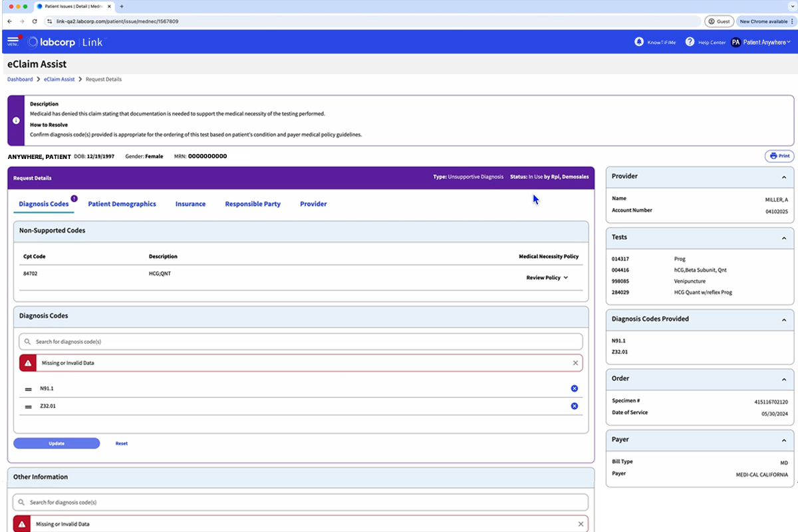798x532 pixels.
Task: Remove diagnosis code N91.1 with its X icon
Action: (575, 388)
